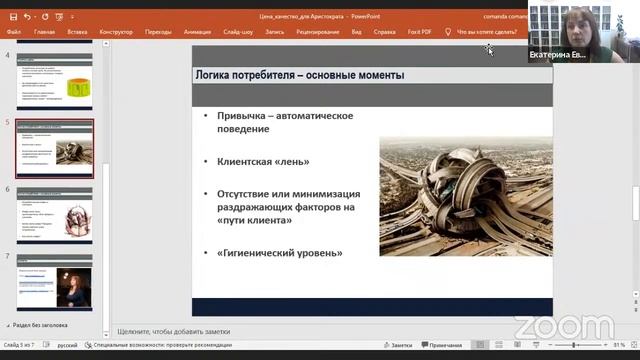Viewport: 640px width, 360px height.
Task: Start Slide Show view icon in status bar
Action: point(536,345)
